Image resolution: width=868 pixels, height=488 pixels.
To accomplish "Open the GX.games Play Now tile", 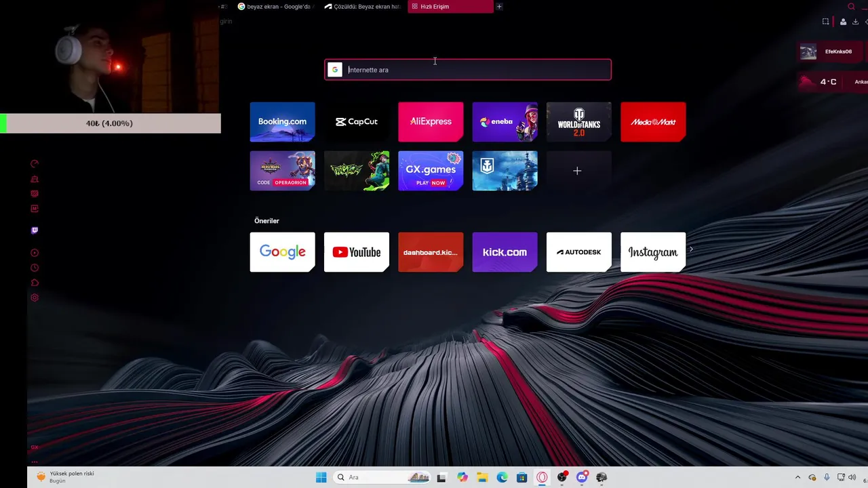I will coord(431,171).
